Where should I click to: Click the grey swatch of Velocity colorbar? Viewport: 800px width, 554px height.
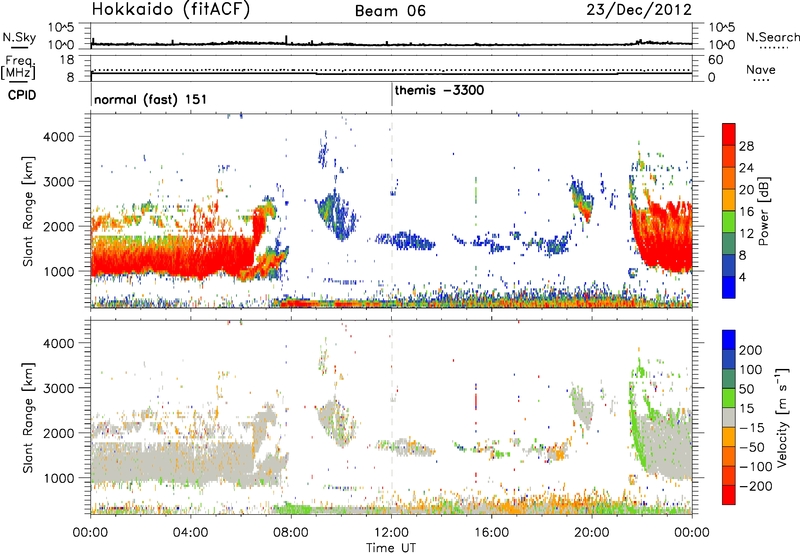[x=729, y=418]
